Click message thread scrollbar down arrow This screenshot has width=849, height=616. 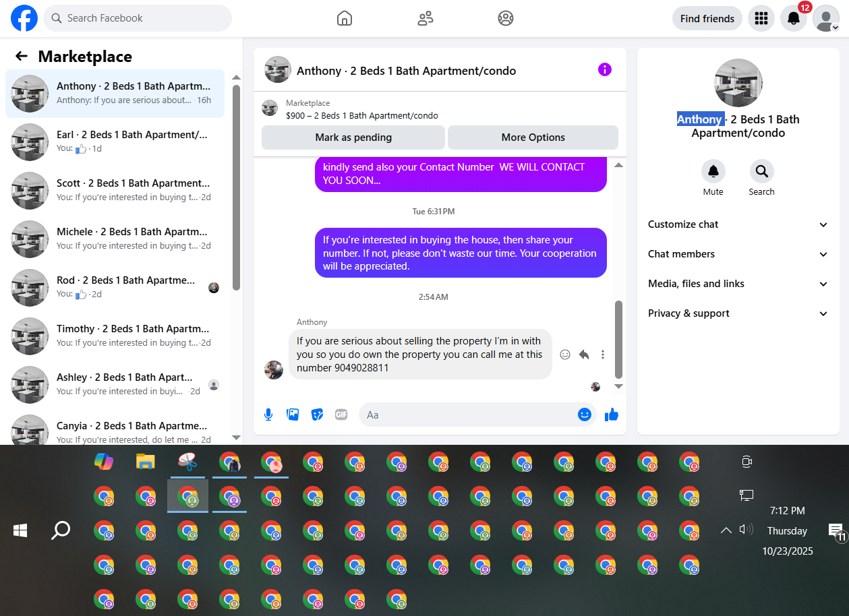tap(618, 387)
